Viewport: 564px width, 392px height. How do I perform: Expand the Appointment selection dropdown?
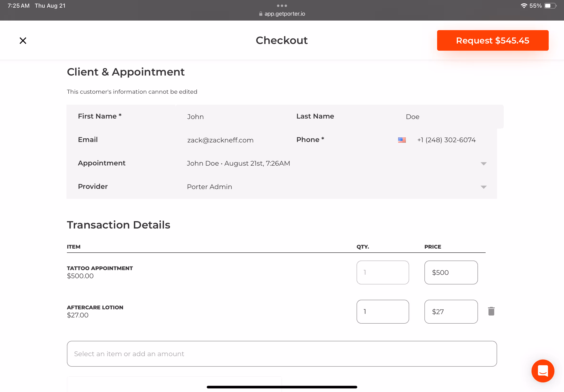tap(483, 163)
